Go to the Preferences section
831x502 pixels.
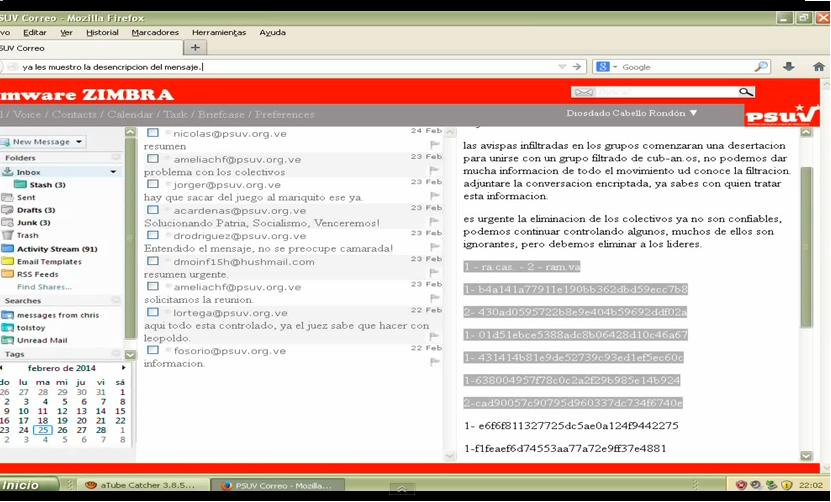coord(285,114)
